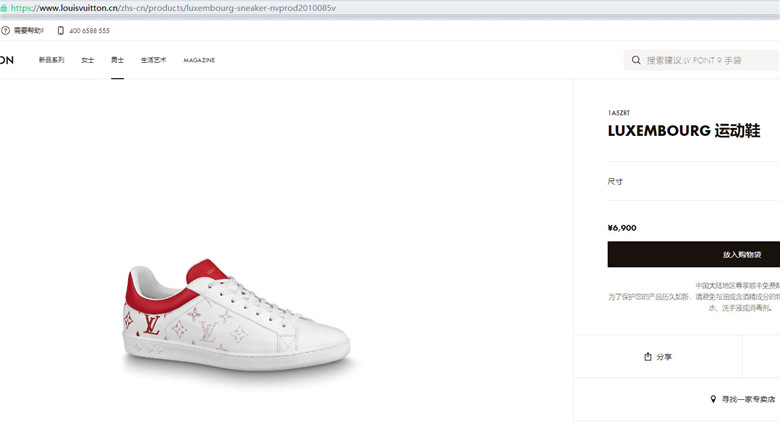This screenshot has width=780, height=425.
Task: Add to bag with 放入购物袋 button
Action: (x=693, y=254)
